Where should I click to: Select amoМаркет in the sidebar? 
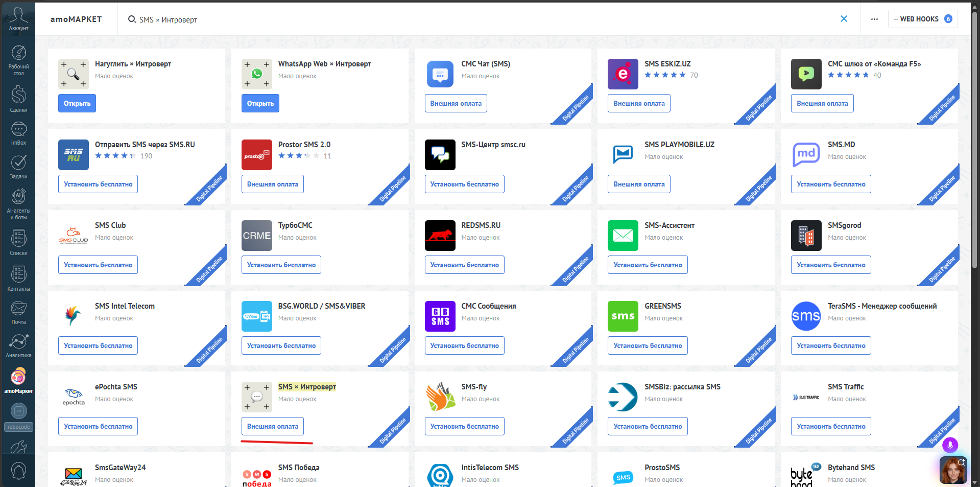coord(18,381)
